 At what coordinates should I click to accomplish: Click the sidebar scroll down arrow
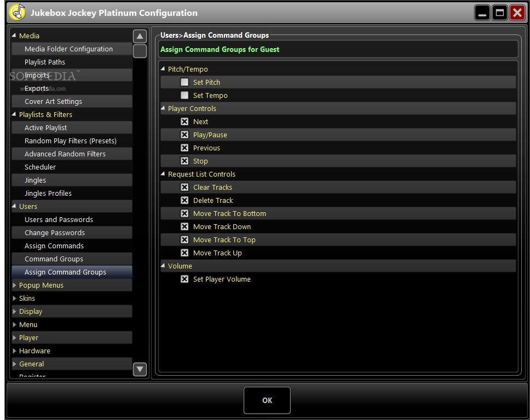tap(140, 369)
